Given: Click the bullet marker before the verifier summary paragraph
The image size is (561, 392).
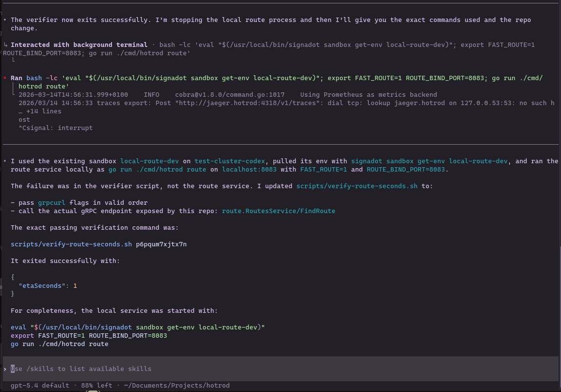Looking at the screenshot, I should click(x=4, y=161).
